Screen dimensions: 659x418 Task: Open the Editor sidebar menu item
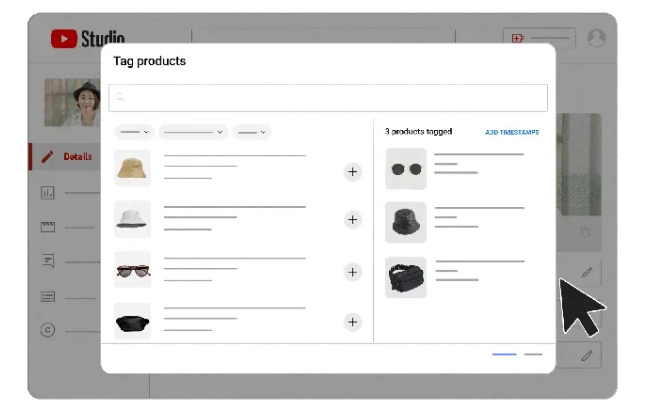point(47,227)
